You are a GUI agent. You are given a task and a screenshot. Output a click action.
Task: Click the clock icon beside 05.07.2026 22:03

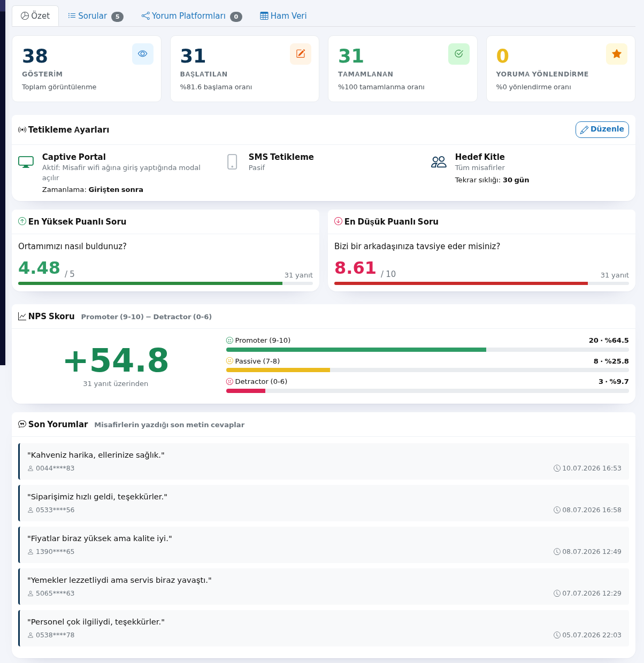point(557,635)
